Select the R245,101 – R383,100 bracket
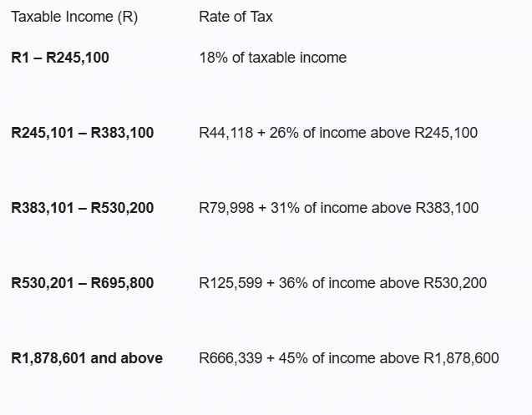The image size is (532, 415). pos(83,133)
